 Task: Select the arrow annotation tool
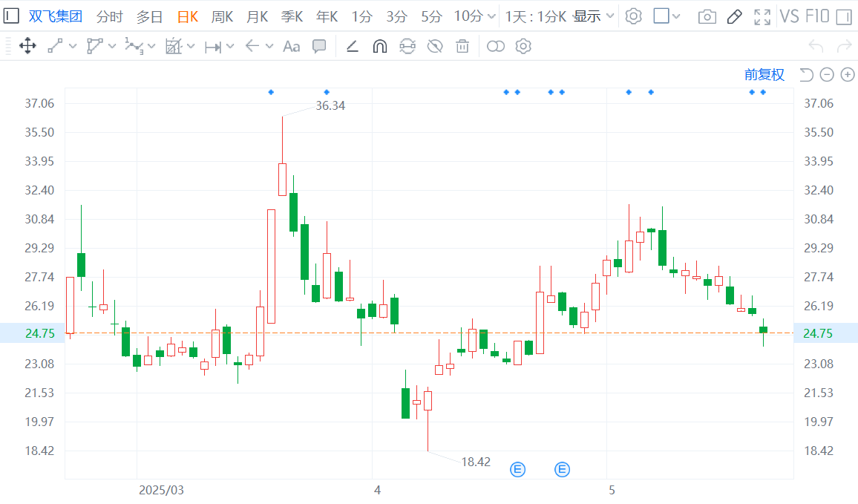pyautogui.click(x=252, y=47)
